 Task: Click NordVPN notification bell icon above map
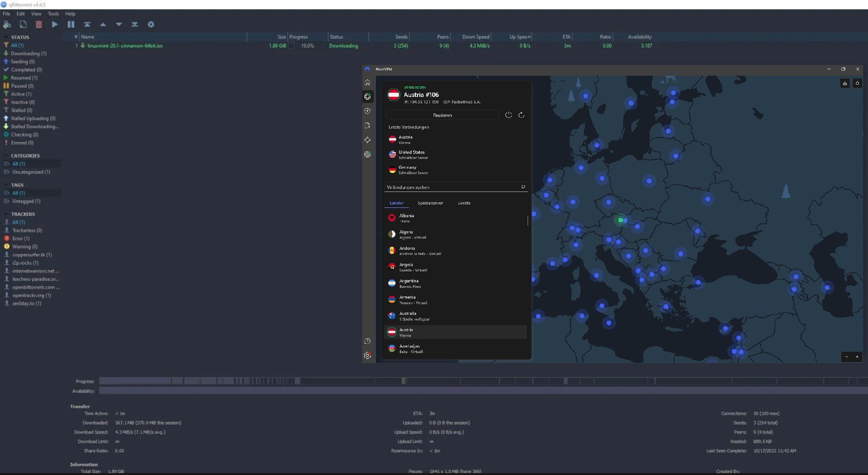point(857,83)
